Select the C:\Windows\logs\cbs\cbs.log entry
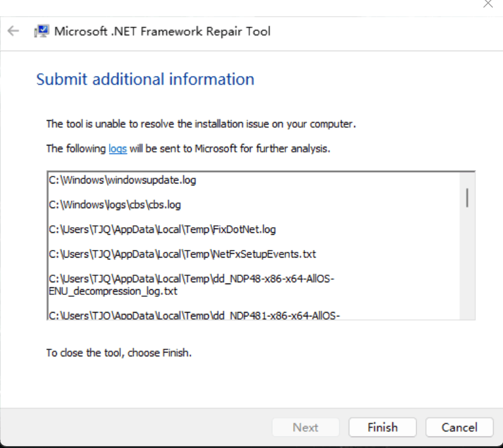The image size is (503, 448). click(115, 205)
